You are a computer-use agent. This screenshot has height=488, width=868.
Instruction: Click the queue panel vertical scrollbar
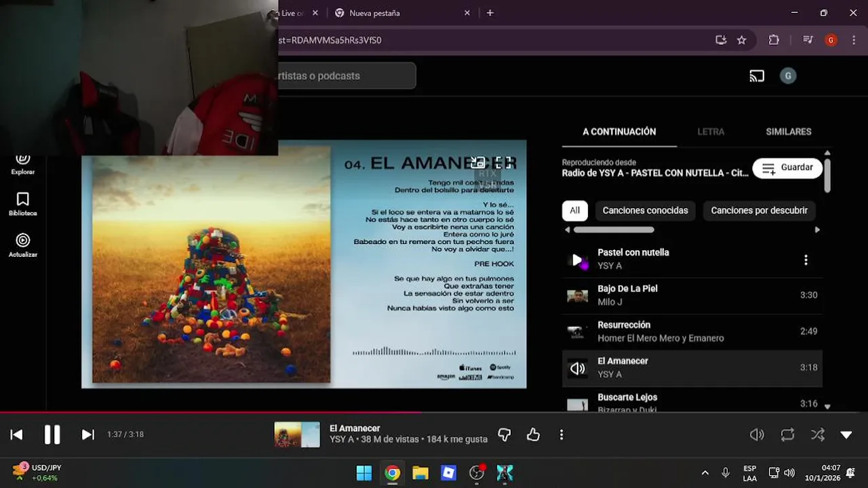click(x=827, y=176)
